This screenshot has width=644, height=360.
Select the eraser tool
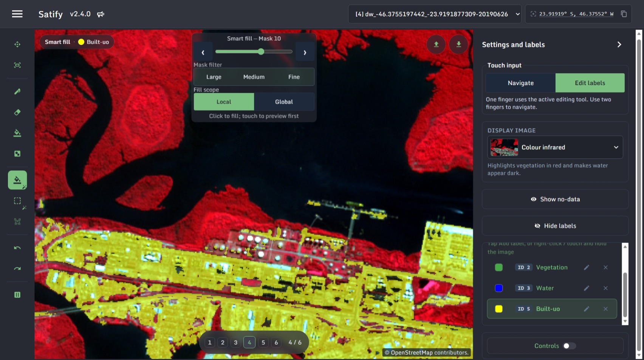(17, 112)
